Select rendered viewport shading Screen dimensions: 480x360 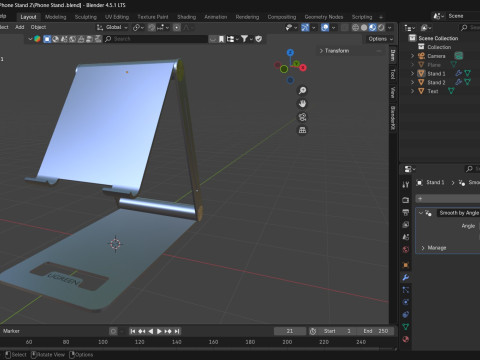381,28
